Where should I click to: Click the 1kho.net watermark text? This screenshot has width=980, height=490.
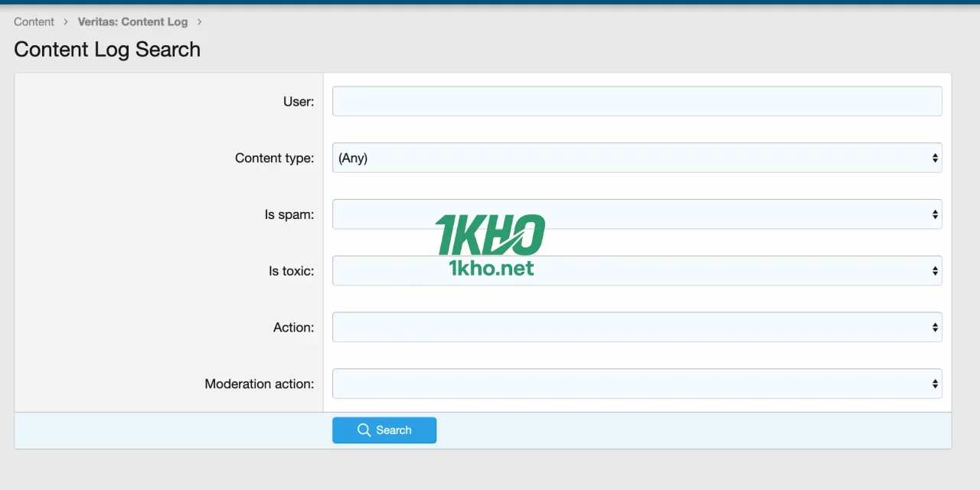click(491, 268)
